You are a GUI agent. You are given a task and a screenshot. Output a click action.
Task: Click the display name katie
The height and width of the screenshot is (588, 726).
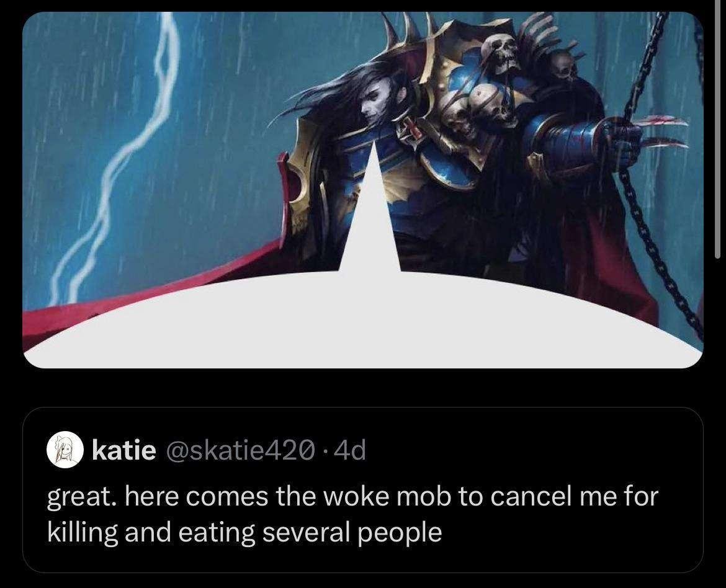(x=123, y=450)
